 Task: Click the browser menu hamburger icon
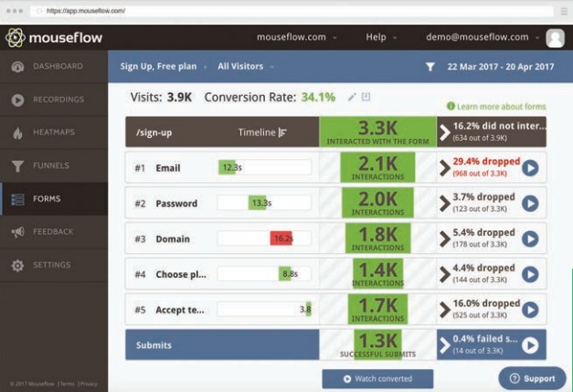[564, 11]
